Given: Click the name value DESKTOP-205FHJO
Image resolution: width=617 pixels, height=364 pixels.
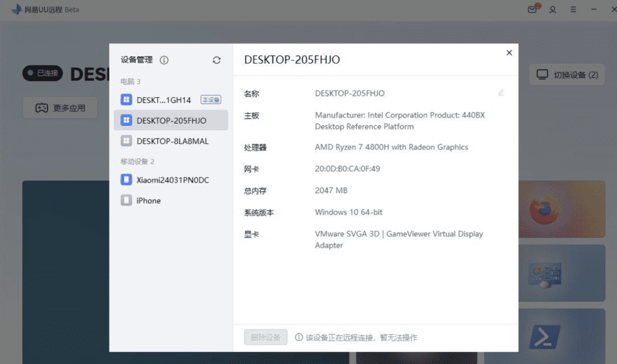Looking at the screenshot, I should tap(350, 93).
